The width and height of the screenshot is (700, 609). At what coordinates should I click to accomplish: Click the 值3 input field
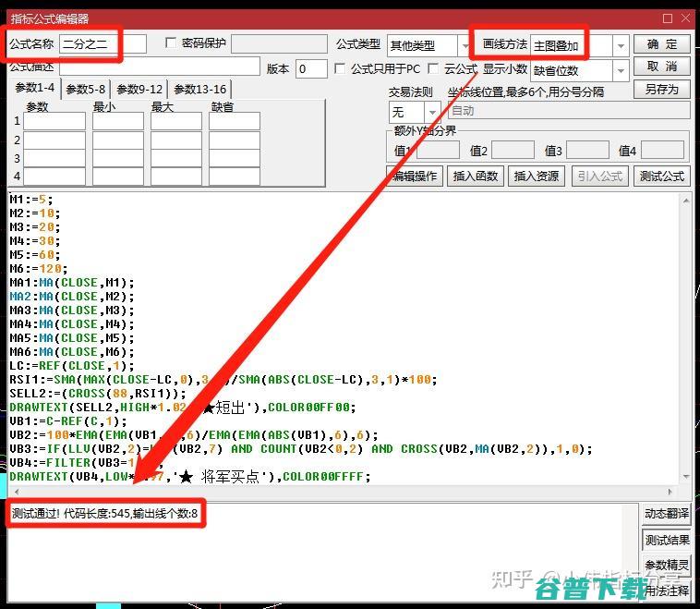click(587, 150)
